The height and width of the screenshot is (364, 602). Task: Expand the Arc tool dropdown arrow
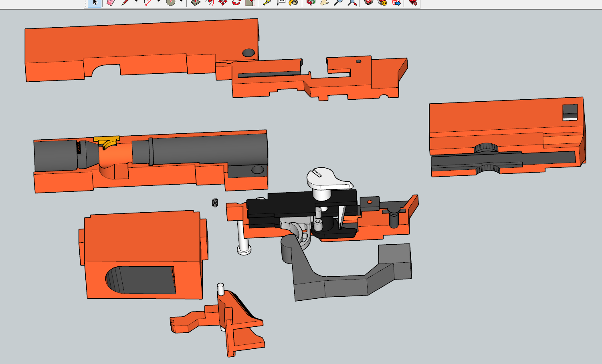(159, 2)
